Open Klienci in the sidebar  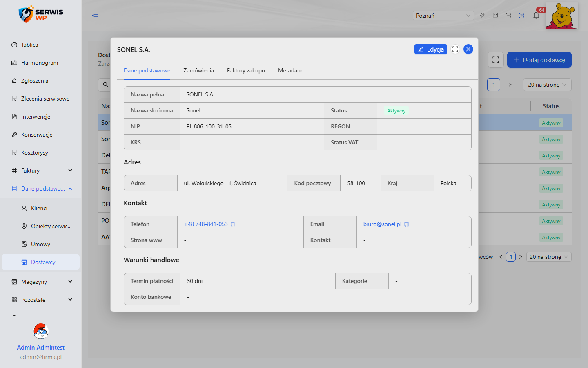click(x=41, y=208)
